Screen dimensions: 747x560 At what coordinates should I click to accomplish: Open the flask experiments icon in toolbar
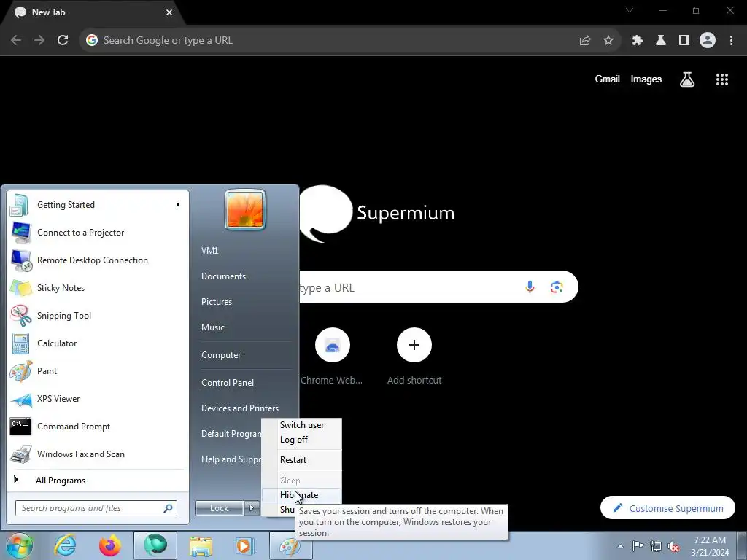click(661, 41)
